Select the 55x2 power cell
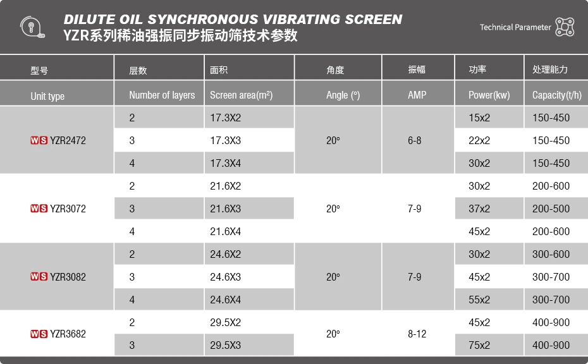Image resolution: width=588 pixels, height=364 pixels. pyautogui.click(x=479, y=300)
